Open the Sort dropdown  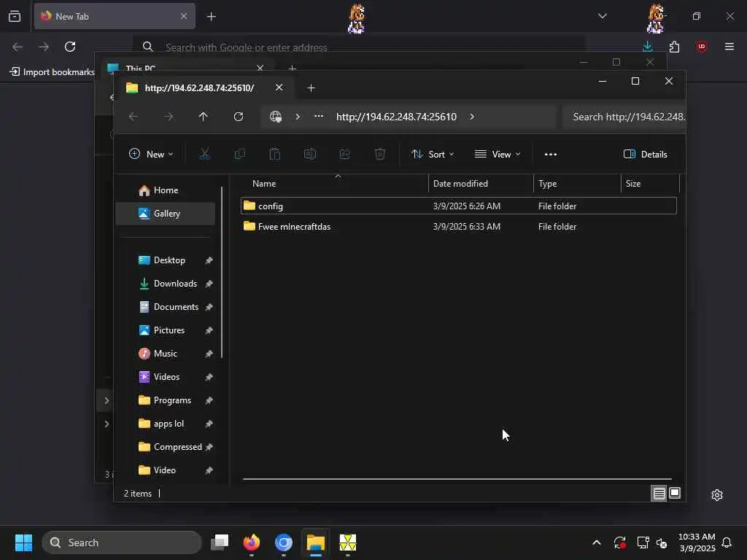433,155
